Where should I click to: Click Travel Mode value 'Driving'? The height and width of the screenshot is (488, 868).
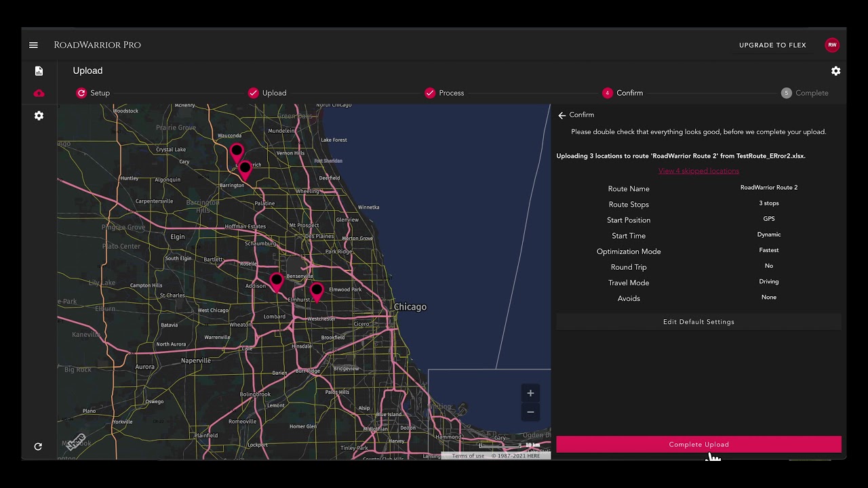click(x=769, y=281)
